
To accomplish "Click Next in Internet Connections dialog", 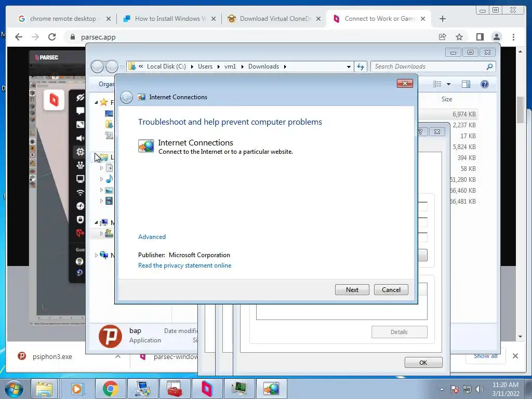I will (352, 290).
